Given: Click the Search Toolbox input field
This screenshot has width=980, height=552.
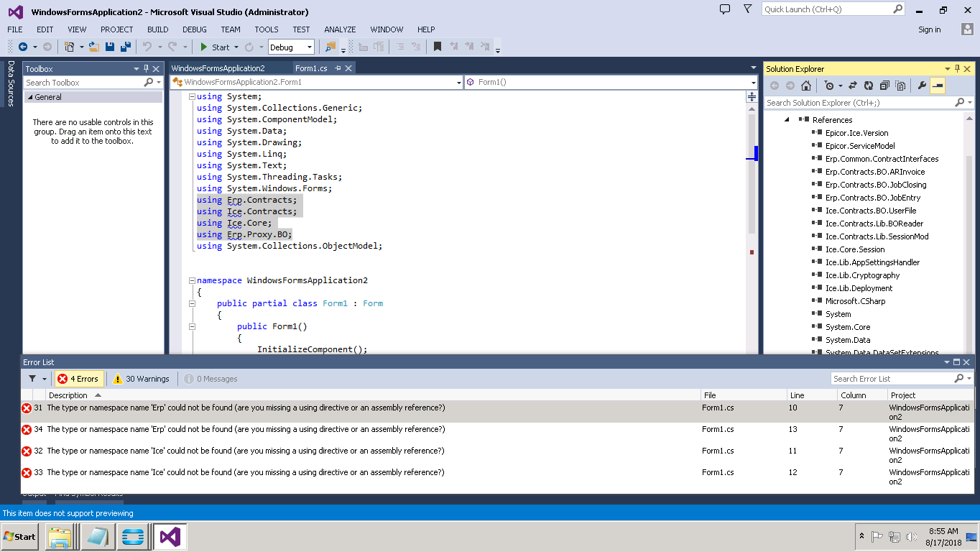Looking at the screenshot, I should [x=84, y=83].
